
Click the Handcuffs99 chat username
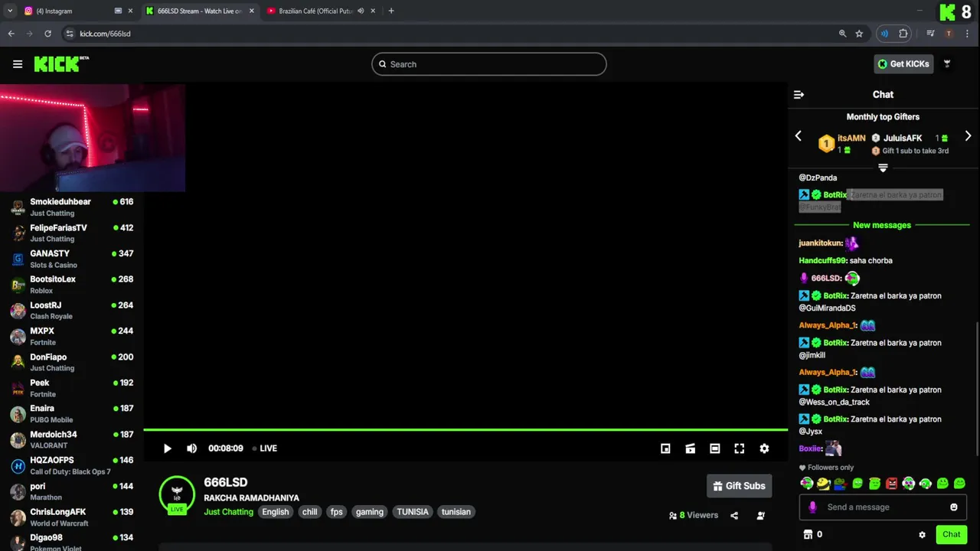[822, 261]
